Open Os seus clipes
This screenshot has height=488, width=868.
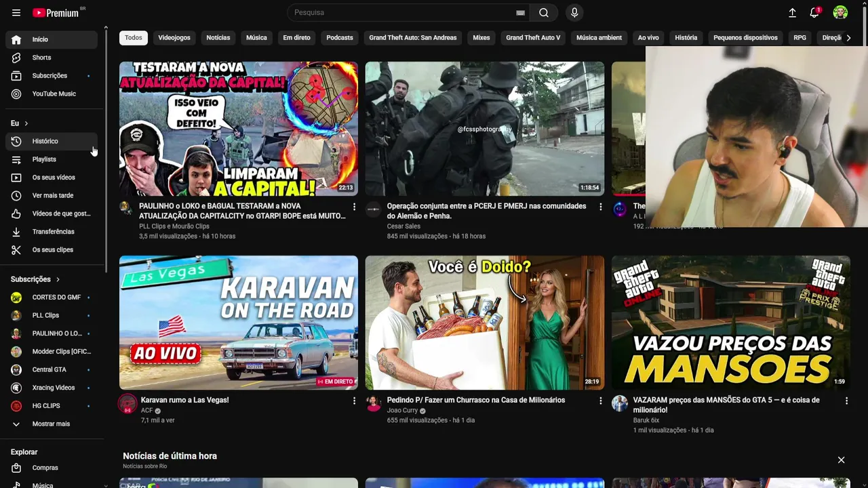(x=52, y=249)
